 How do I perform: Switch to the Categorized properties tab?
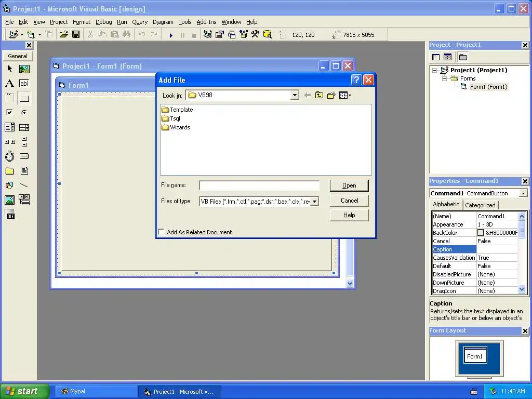(480, 205)
